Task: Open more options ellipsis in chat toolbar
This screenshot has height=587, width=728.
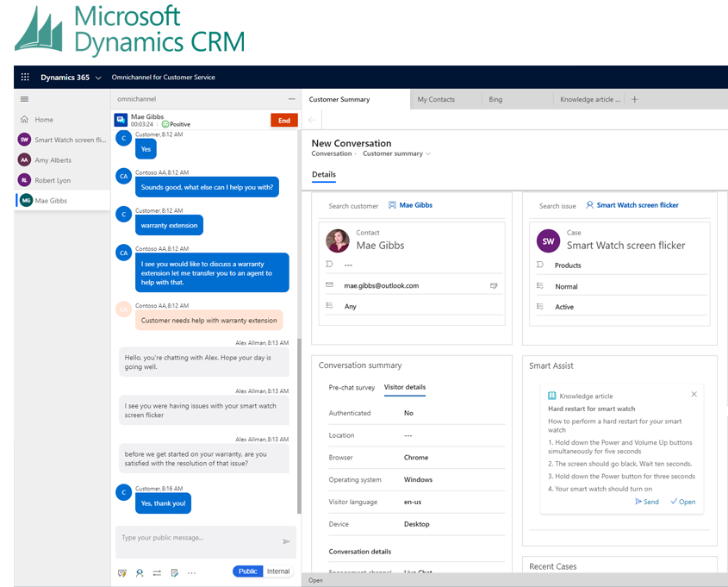Action: click(192, 573)
